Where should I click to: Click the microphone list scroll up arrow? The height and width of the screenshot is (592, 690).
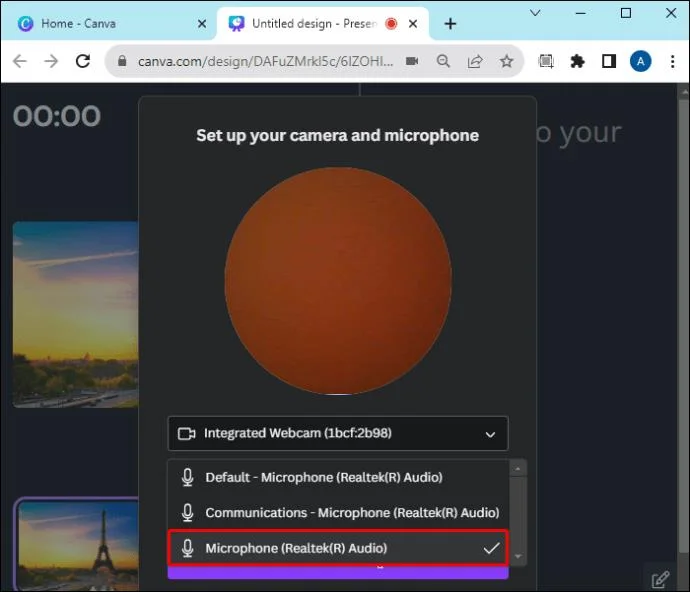pos(518,469)
